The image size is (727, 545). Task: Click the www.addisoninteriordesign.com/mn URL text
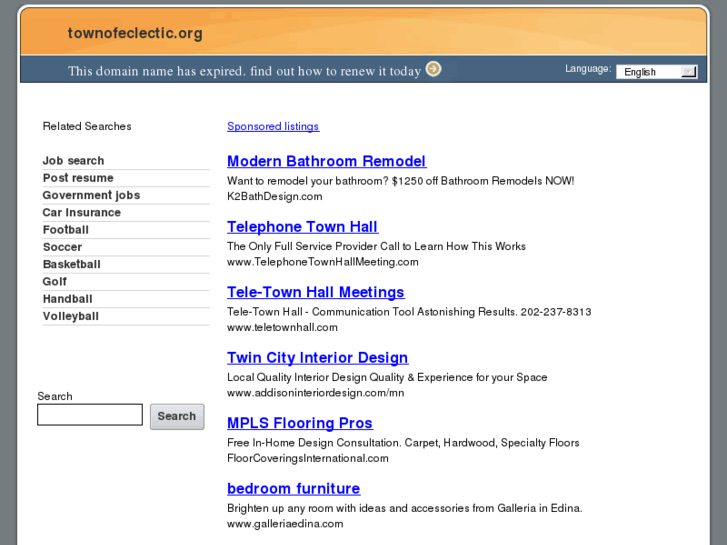315,392
